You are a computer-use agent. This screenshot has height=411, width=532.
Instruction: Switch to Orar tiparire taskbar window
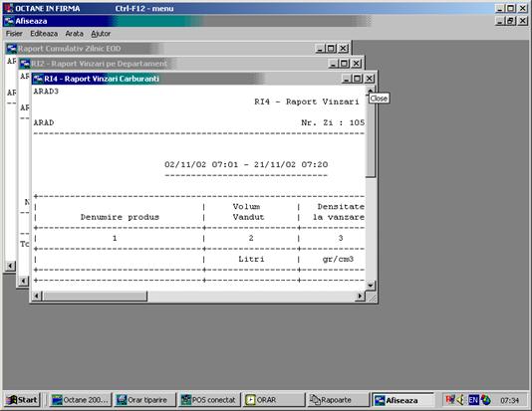tap(144, 400)
